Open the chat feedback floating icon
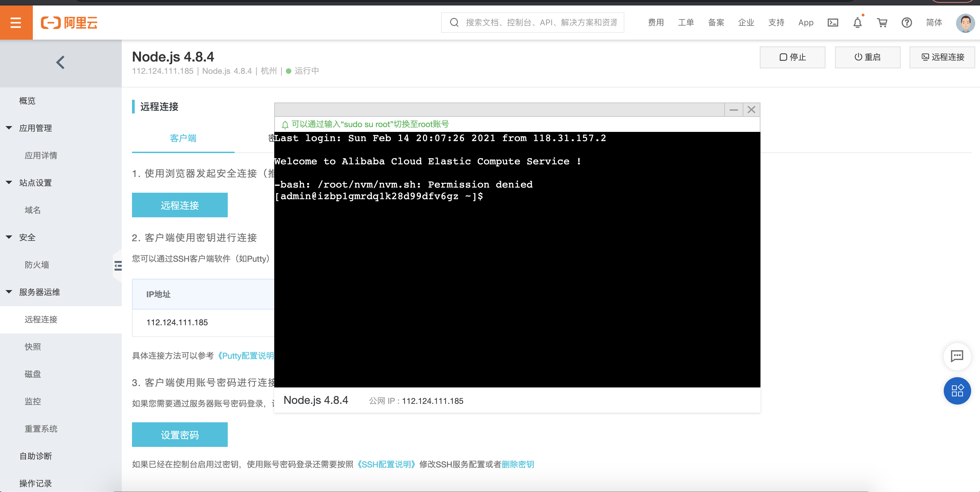980x492 pixels. point(957,356)
